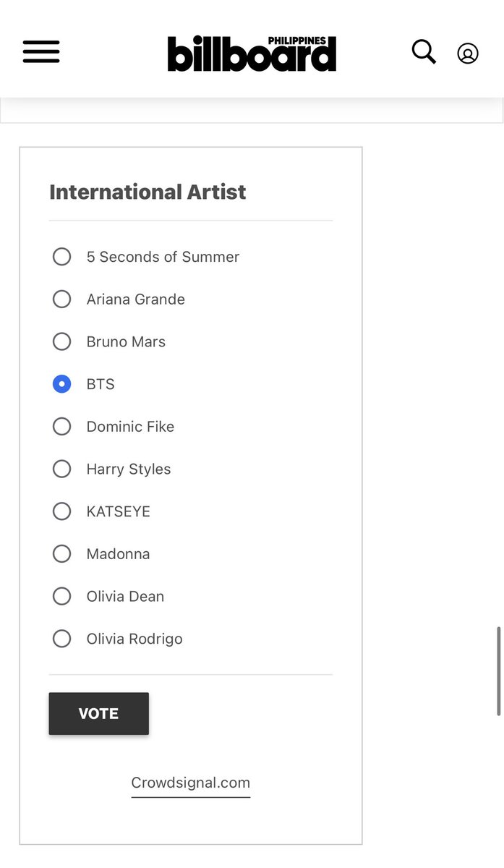Screen dimensions: 504x868
Task: Click the page scrollbar thumb
Action: (499, 671)
